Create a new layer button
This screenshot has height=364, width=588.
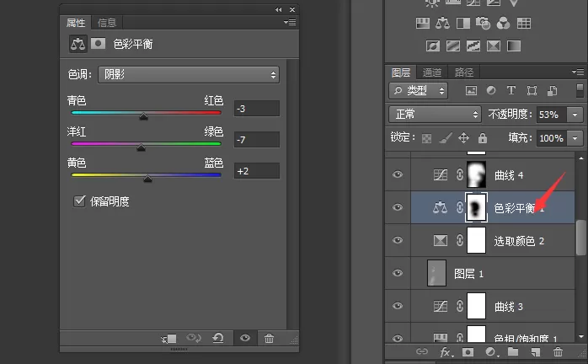click(536, 352)
